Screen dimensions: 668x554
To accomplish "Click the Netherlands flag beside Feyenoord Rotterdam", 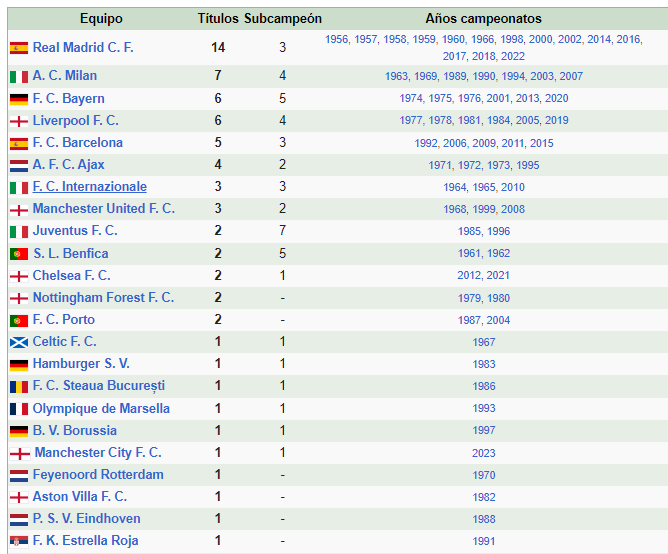I will pos(19,476).
